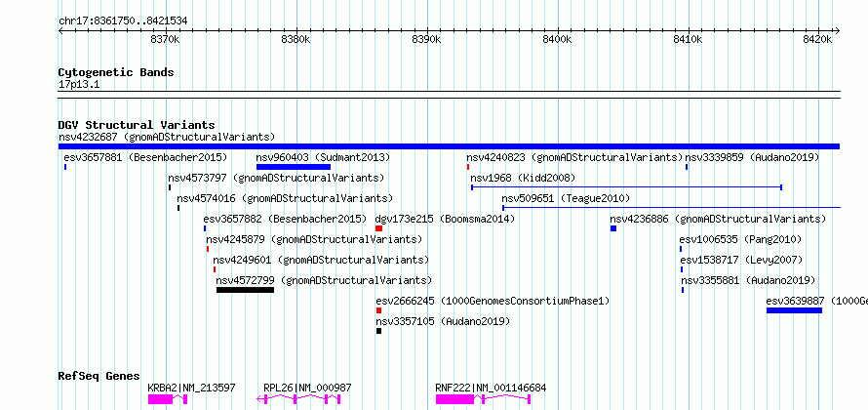
Task: Click the 8370k ruler tick label
Action: click(165, 39)
